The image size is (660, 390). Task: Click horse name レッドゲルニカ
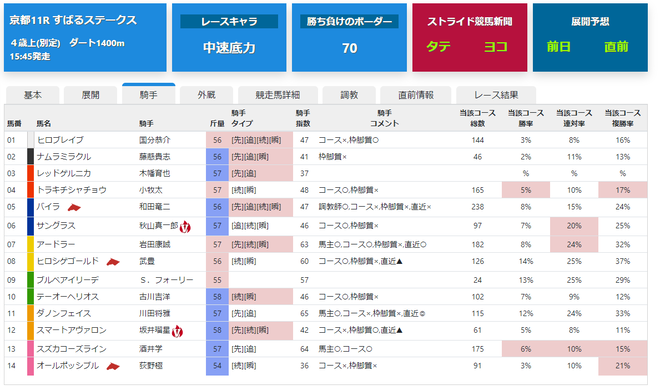coord(64,173)
